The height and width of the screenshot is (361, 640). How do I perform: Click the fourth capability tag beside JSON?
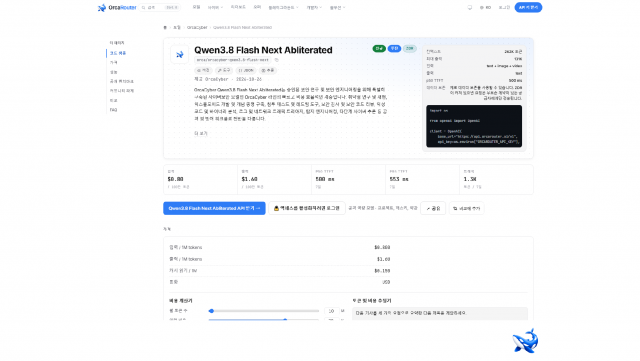coord(268,70)
